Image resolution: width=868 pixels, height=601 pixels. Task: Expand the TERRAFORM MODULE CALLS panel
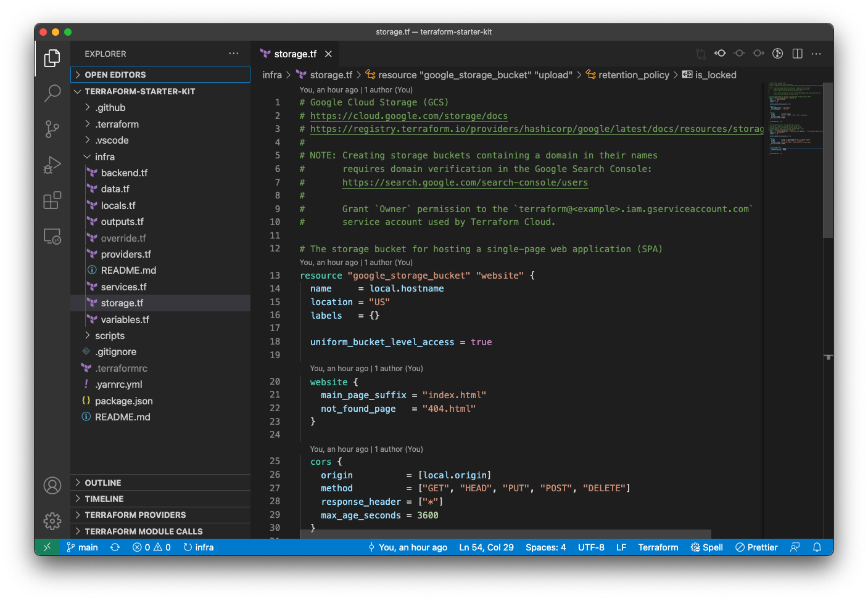tap(160, 531)
